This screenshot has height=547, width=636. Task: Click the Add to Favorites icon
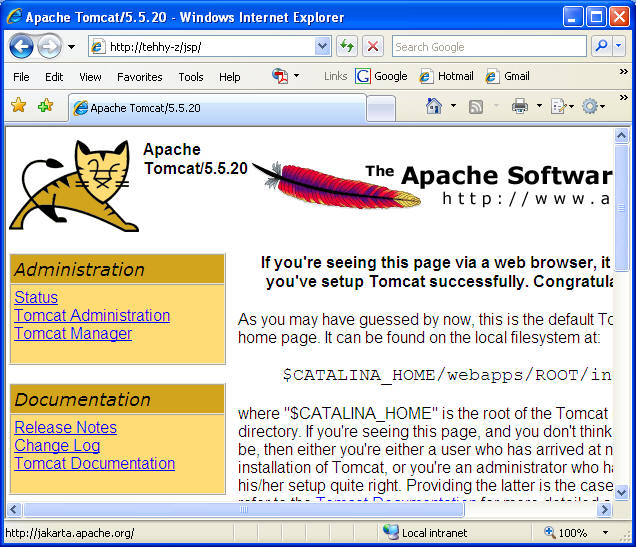[x=45, y=105]
